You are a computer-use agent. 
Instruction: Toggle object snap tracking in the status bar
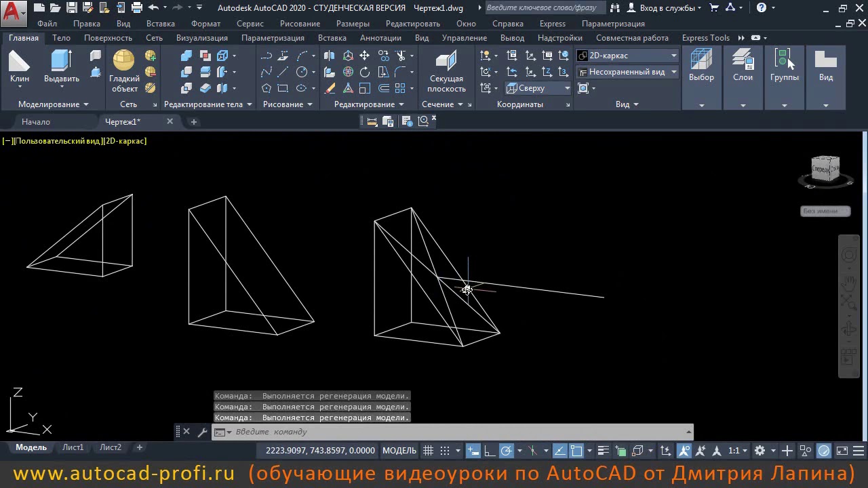pos(560,450)
